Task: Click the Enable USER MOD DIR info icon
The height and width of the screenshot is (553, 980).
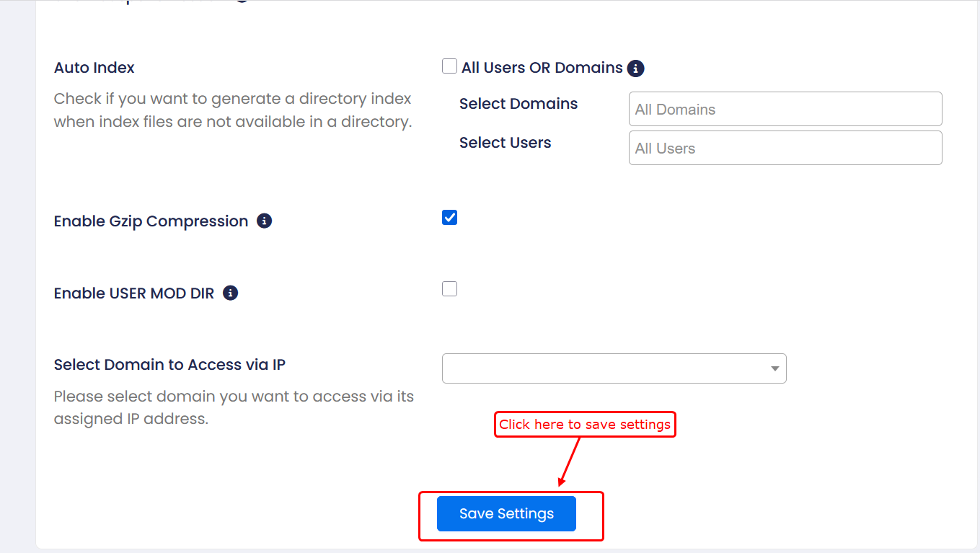Action: tap(230, 293)
